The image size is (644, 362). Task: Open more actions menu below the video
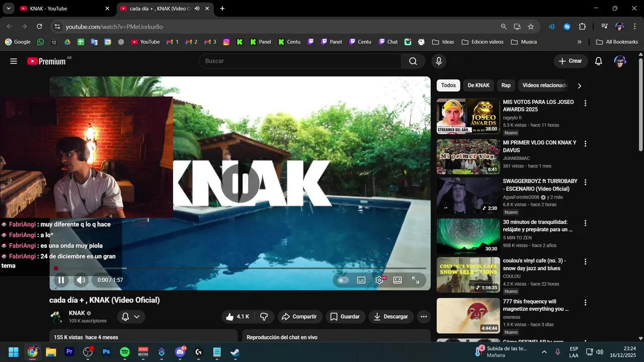point(424,317)
